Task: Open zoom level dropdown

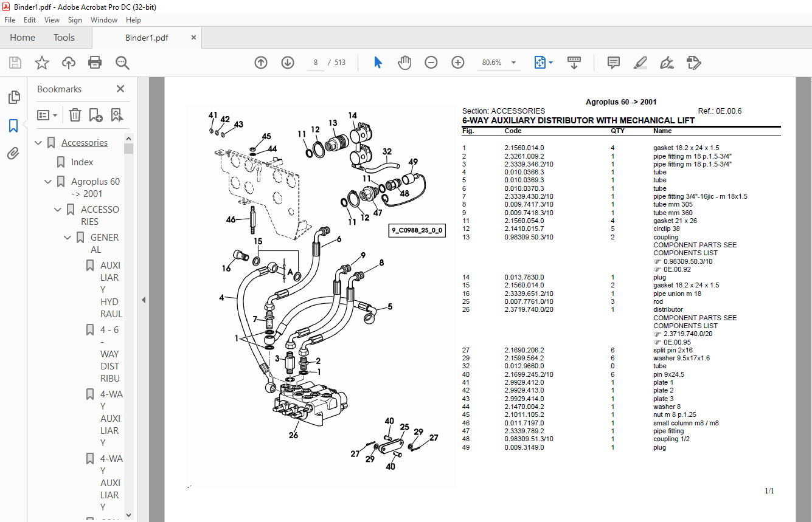Action: tap(514, 63)
